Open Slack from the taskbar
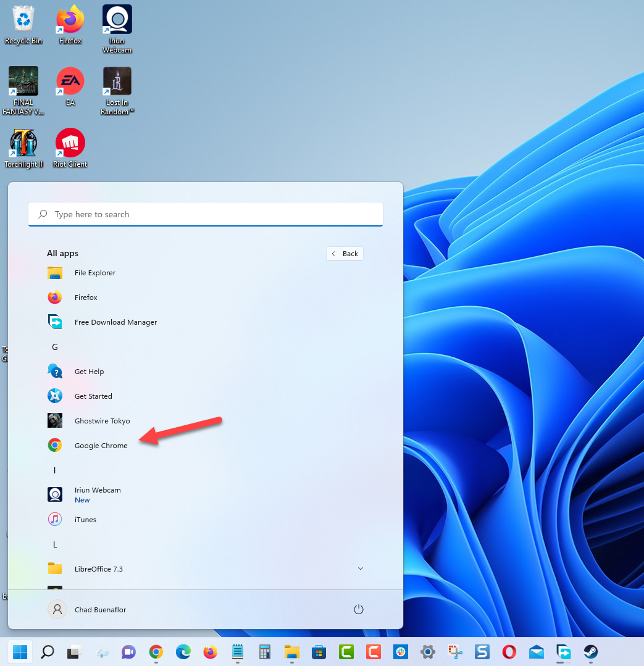The image size is (644, 666). 401,652
